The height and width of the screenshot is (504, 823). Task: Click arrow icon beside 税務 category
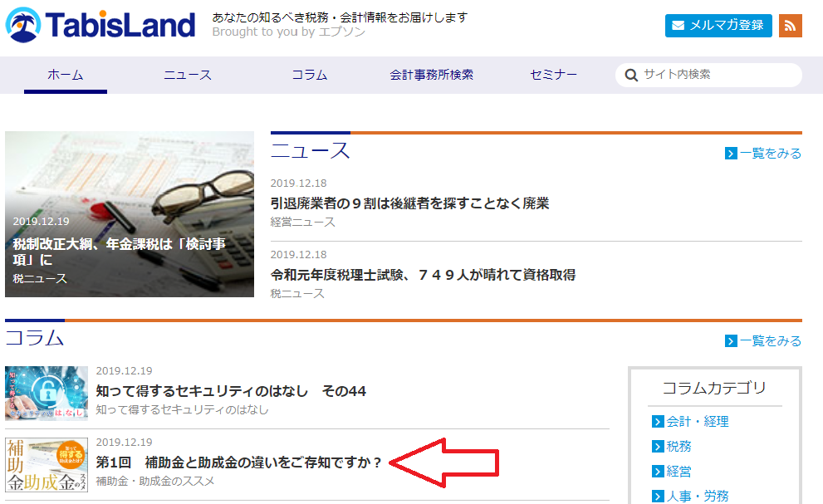(658, 447)
